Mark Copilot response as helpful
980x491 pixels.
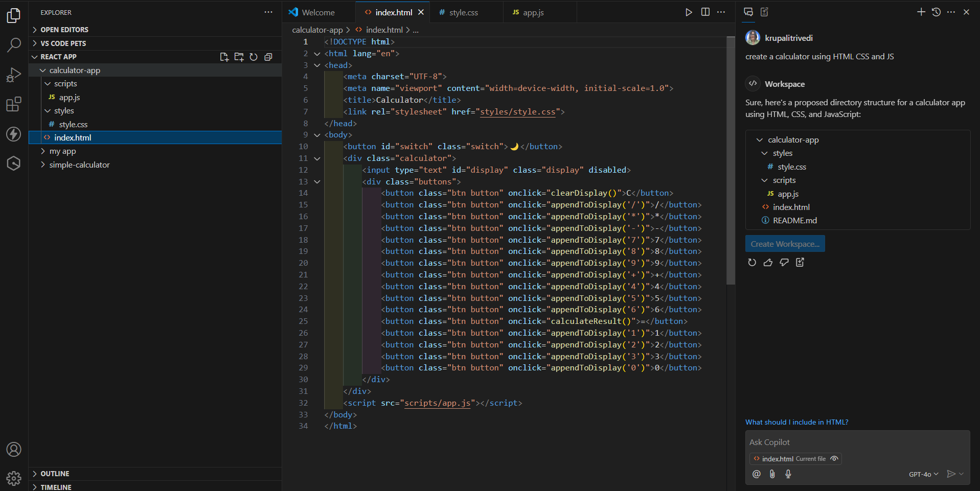pos(768,263)
